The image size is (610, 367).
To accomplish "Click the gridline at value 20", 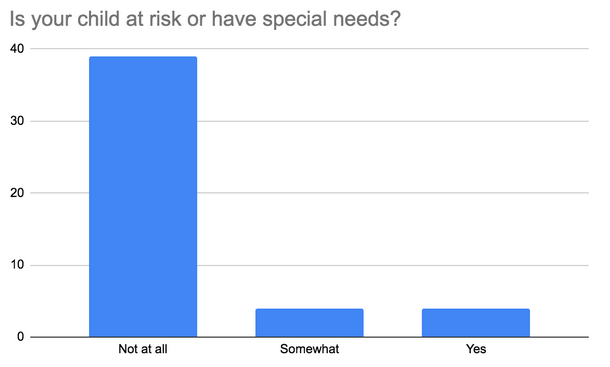I will point(393,193).
